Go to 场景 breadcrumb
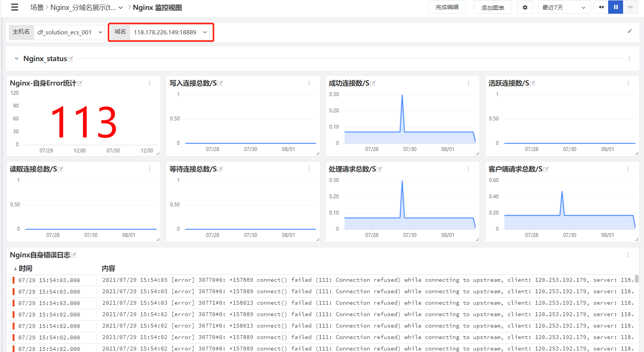This screenshot has height=352, width=644. pyautogui.click(x=37, y=7)
